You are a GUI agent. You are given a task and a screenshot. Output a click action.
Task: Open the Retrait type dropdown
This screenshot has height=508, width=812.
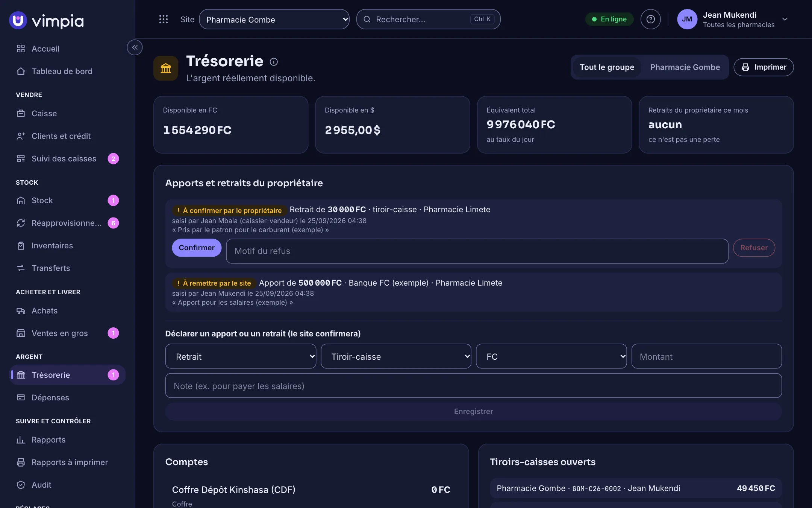(241, 356)
